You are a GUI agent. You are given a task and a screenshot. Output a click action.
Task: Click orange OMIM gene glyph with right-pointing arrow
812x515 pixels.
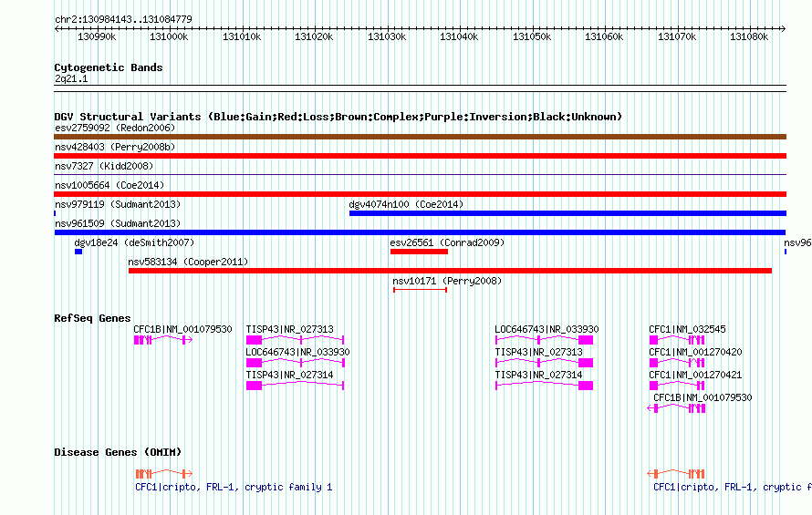[x=163, y=474]
